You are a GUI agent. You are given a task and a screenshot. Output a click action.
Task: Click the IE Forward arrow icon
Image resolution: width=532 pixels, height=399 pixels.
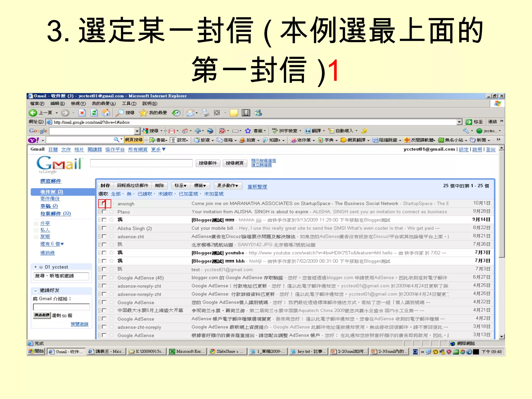point(65,113)
